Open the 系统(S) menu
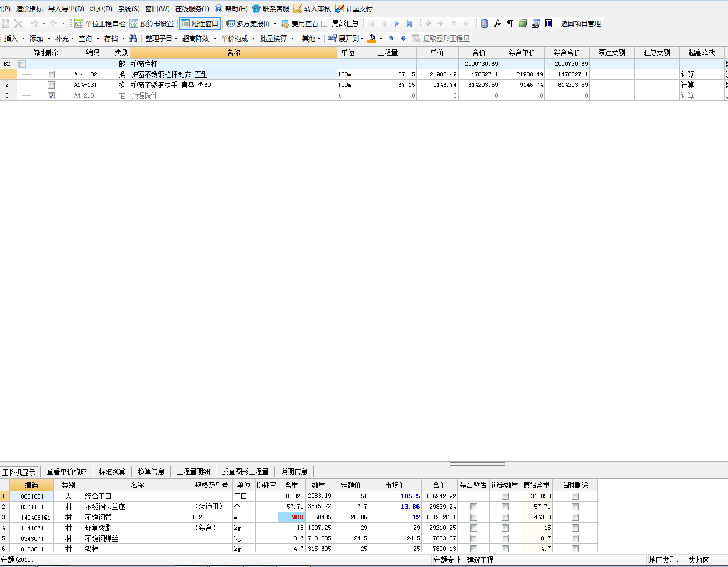This screenshot has width=728, height=567. 129,8
